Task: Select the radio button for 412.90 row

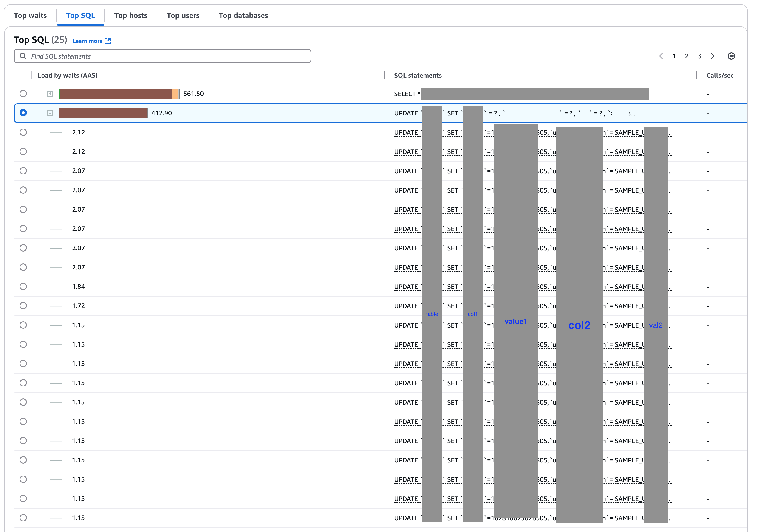Action: (x=23, y=113)
